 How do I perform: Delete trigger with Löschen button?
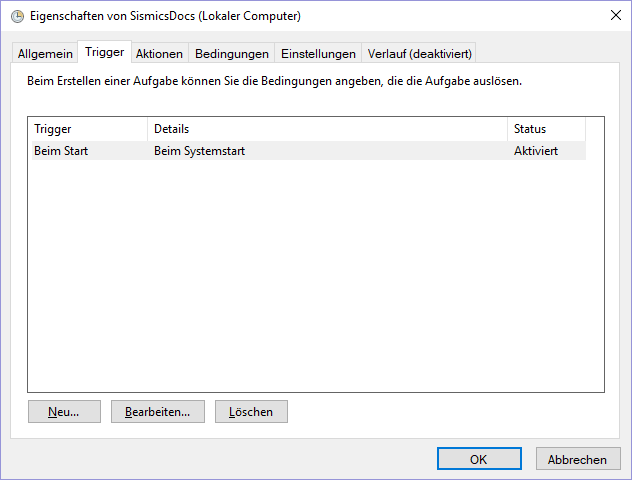[251, 411]
